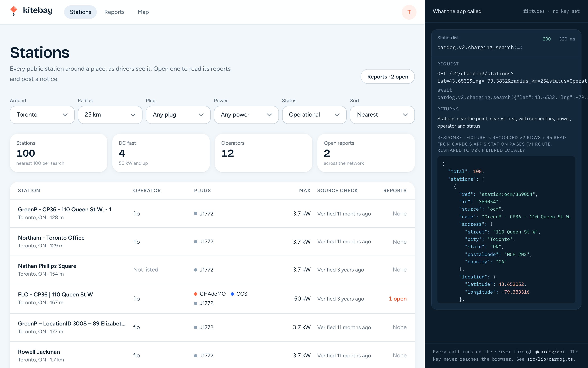Click the DC fast 4 summary card
The width and height of the screenshot is (588, 368).
(x=161, y=153)
